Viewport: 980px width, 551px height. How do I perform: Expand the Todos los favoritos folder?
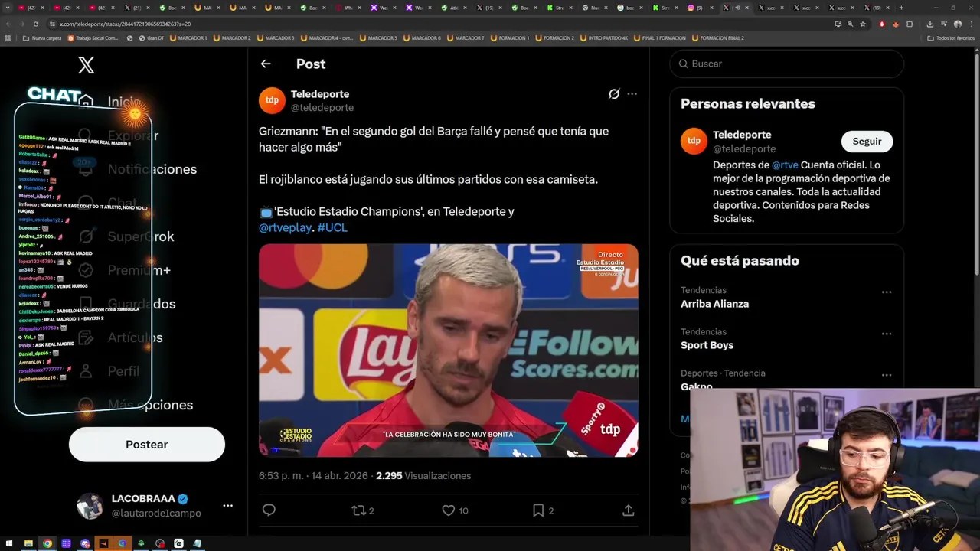tap(951, 37)
